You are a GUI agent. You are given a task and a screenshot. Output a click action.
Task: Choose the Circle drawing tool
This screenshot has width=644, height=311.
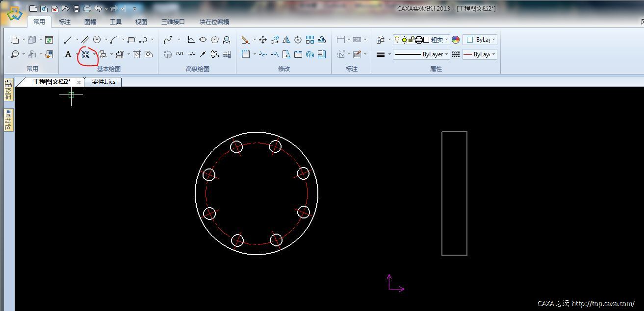click(97, 40)
